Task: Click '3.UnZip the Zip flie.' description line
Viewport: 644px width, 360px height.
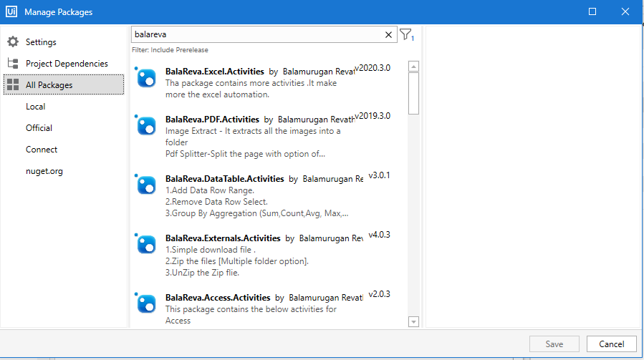Action: point(202,273)
